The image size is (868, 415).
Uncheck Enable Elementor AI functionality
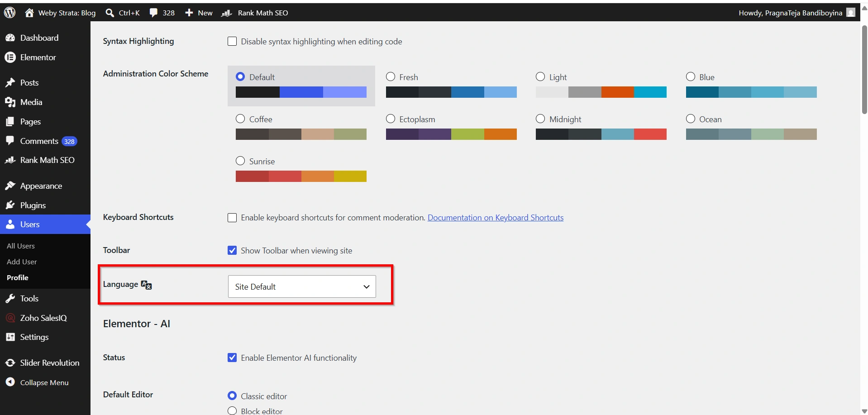(232, 358)
